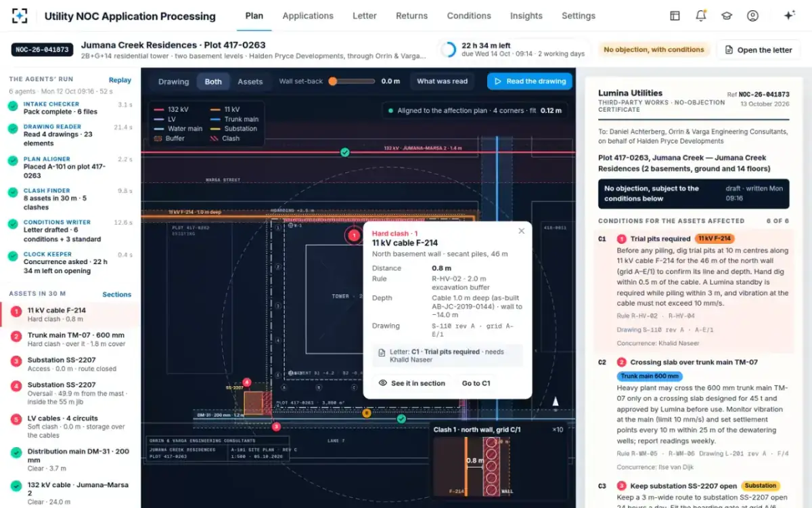Screen dimensions: 812x508
Task: Click red marker 4 near SS-2207 on plan
Action: (x=247, y=383)
